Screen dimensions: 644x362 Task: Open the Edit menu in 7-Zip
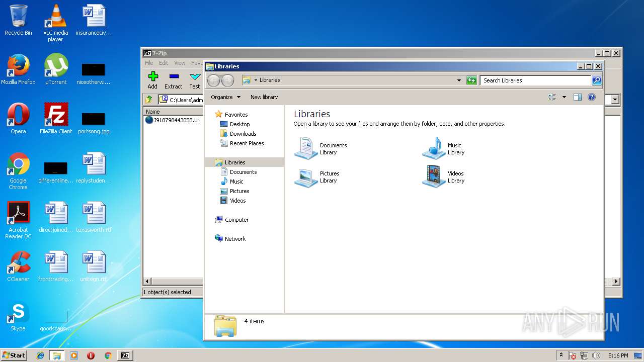pos(164,63)
